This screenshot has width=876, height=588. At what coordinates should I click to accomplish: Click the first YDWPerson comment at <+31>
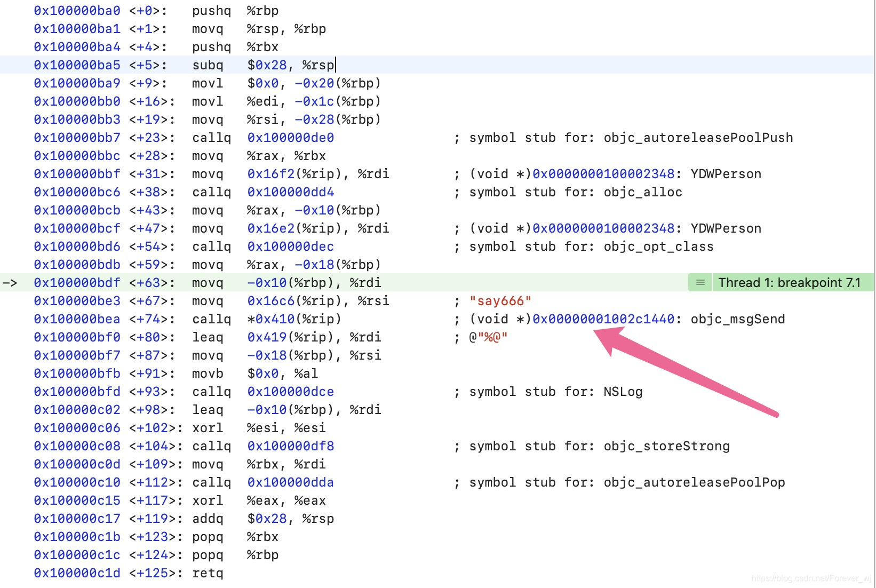607,174
